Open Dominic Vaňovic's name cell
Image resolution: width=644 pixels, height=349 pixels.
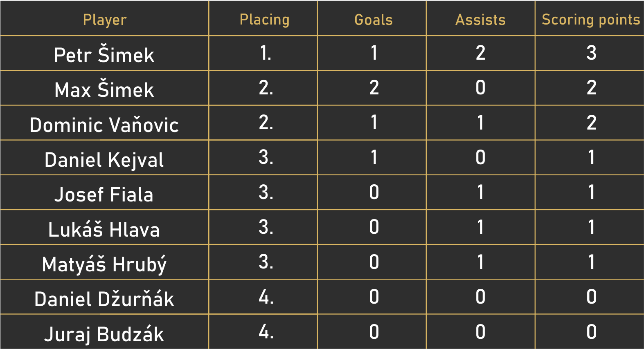tap(104, 124)
